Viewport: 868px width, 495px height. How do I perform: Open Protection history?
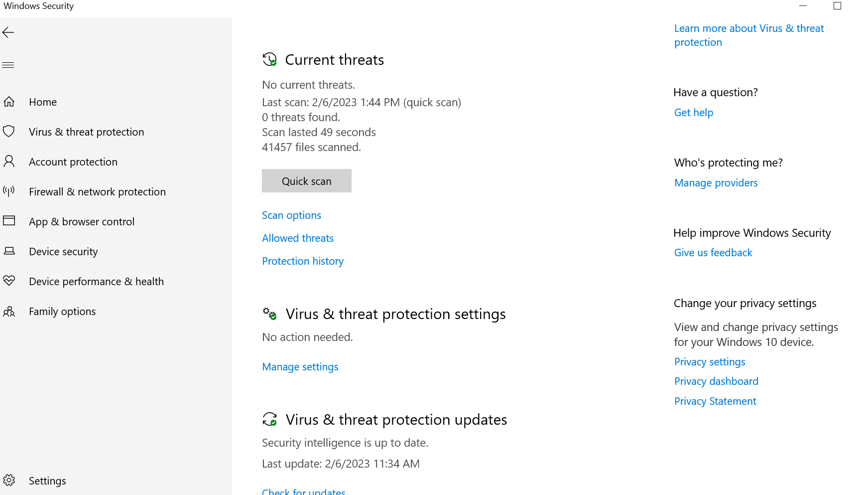point(303,261)
